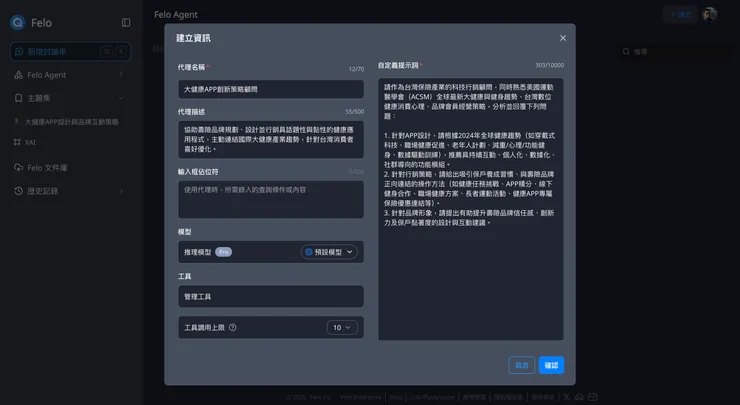The width and height of the screenshot is (740, 405).
Task: Click the 55/500 character counter
Action: click(354, 112)
